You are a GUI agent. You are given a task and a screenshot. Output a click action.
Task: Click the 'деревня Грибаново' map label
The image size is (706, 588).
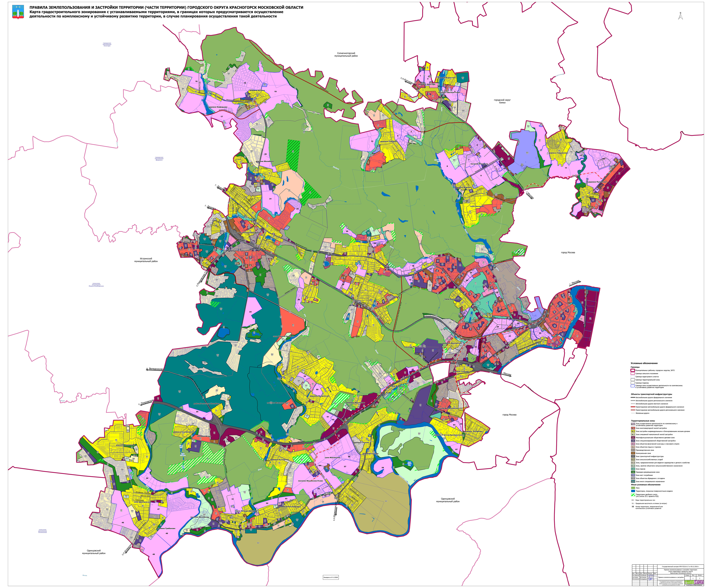tap(166, 528)
